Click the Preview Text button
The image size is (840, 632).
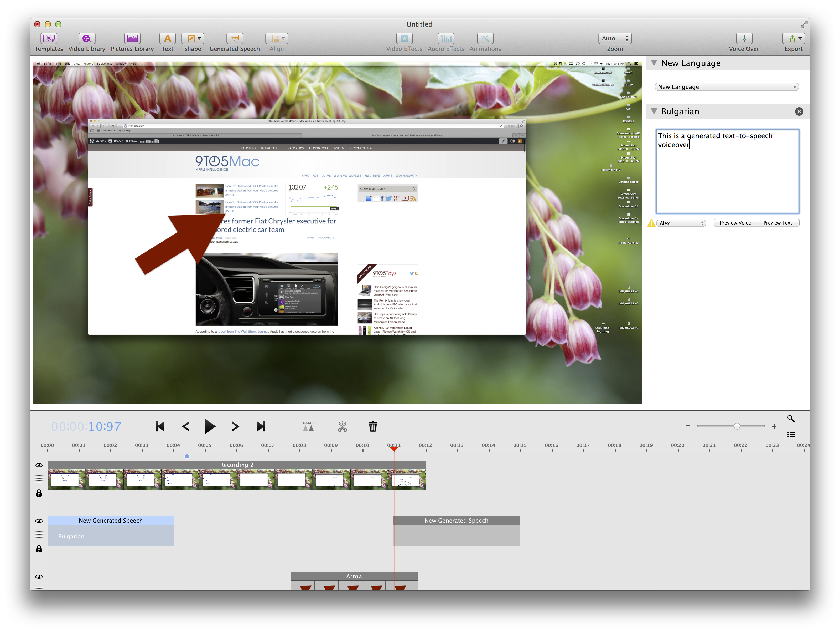click(777, 223)
